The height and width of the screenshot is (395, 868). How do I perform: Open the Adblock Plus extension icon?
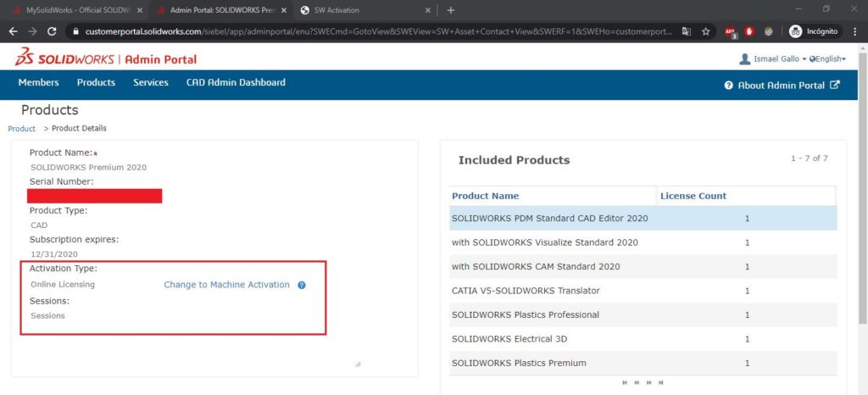(x=731, y=32)
